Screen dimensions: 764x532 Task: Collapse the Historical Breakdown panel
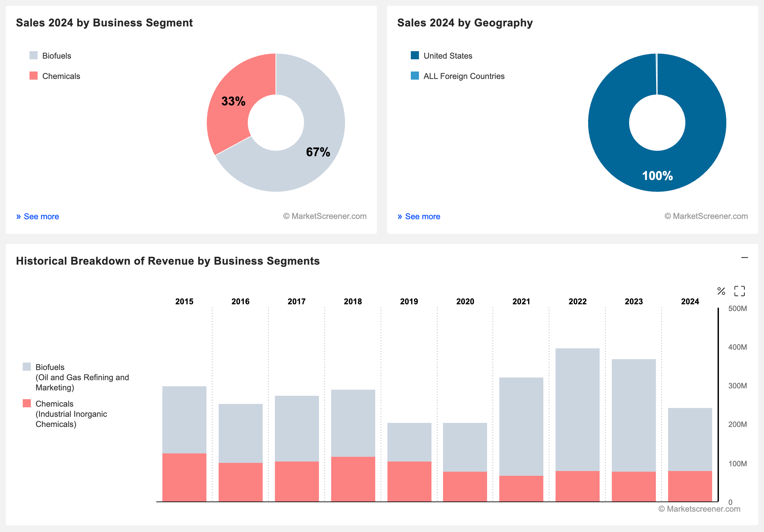coord(744,258)
